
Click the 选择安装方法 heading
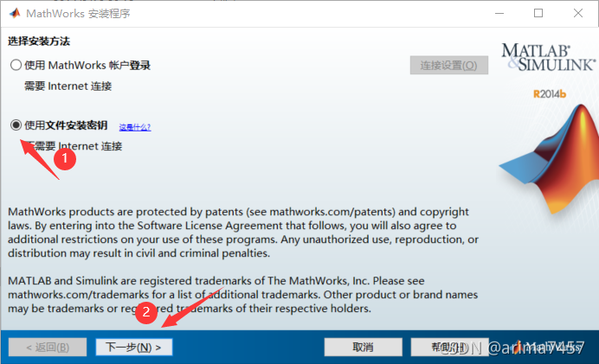(39, 41)
